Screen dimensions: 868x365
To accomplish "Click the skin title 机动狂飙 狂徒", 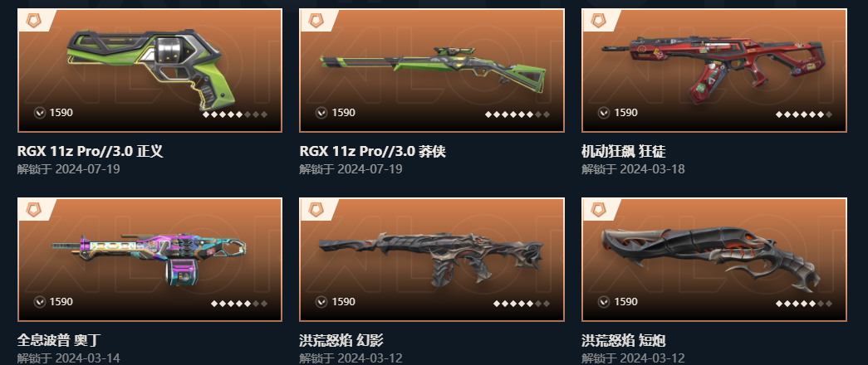I will (624, 151).
